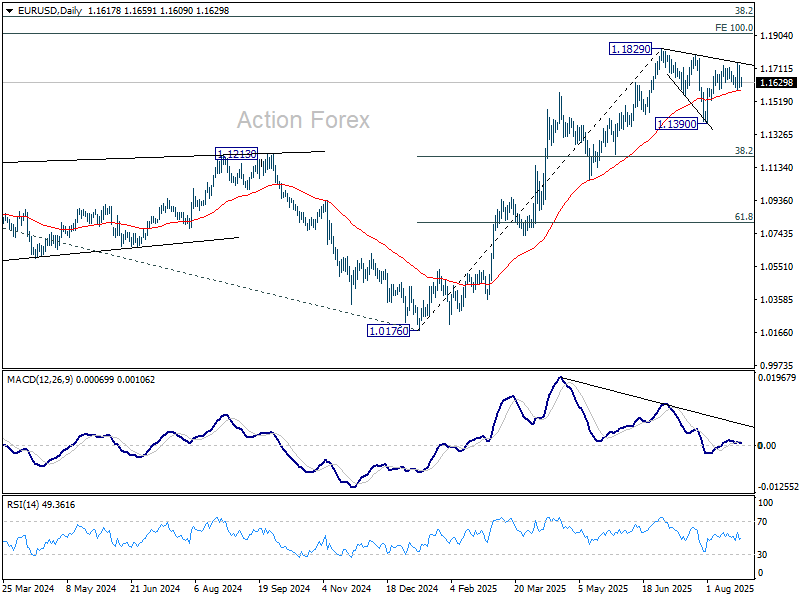Image resolution: width=800 pixels, height=600 pixels.
Task: Click the 1.12130 price label box
Action: (x=237, y=154)
